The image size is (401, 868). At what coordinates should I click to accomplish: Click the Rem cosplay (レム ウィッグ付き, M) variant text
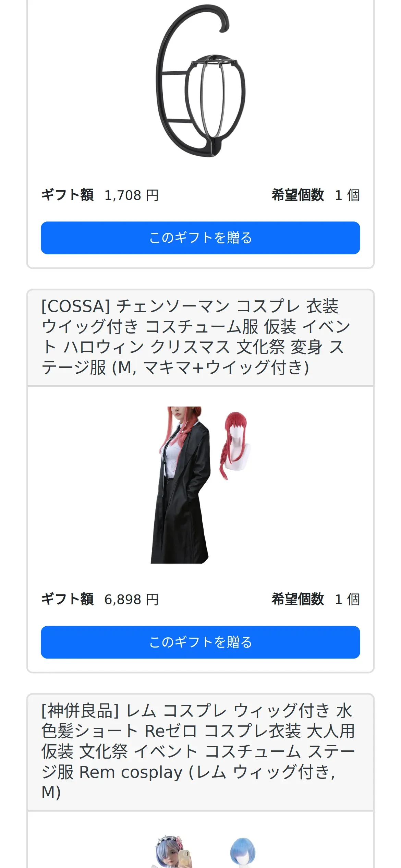[x=188, y=782]
